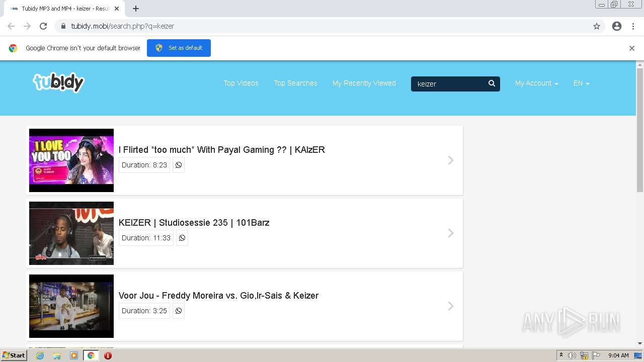
Task: Expand My Account dropdown
Action: click(536, 83)
